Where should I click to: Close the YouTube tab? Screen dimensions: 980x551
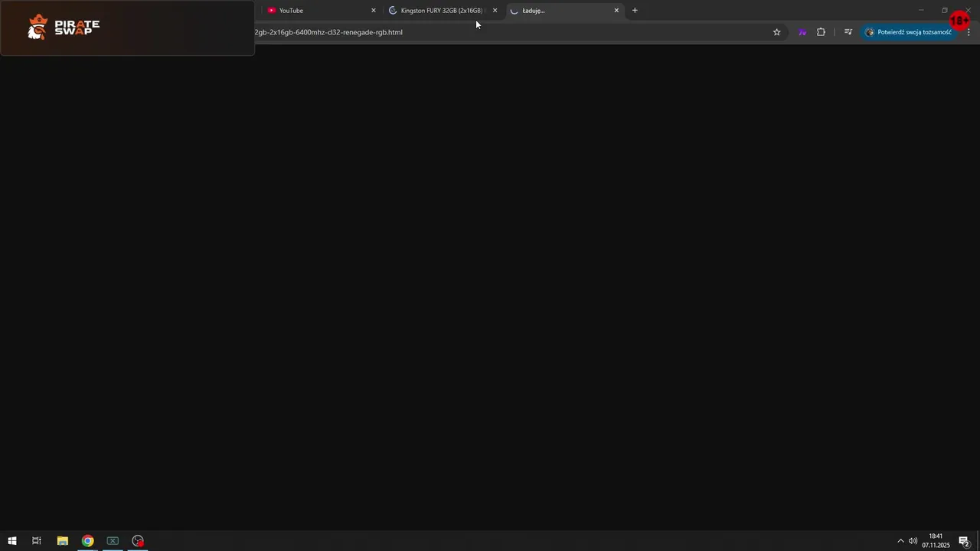pyautogui.click(x=374, y=11)
